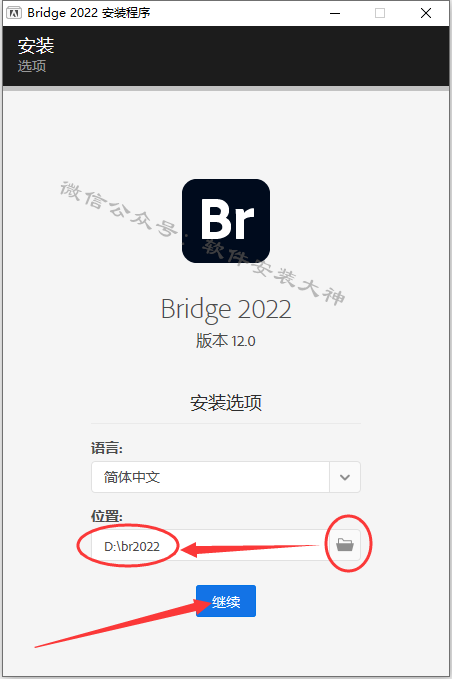Click the 位置 label
The image size is (452, 679).
point(107,516)
